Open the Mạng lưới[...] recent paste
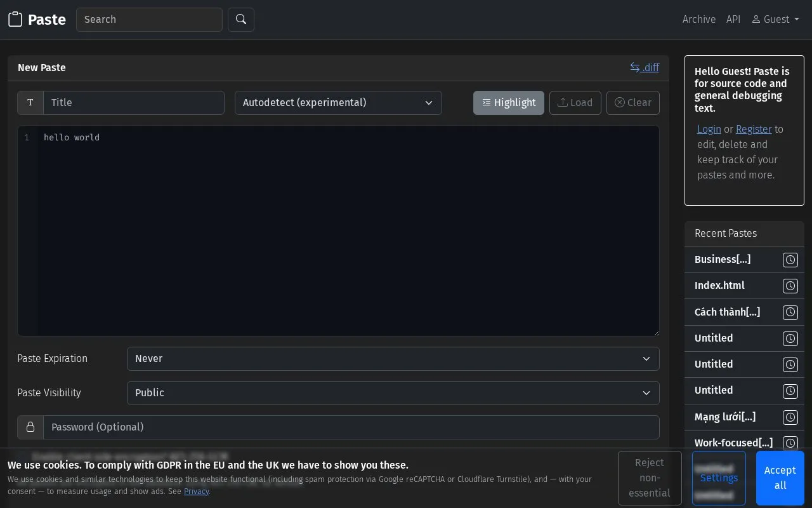 point(725,417)
